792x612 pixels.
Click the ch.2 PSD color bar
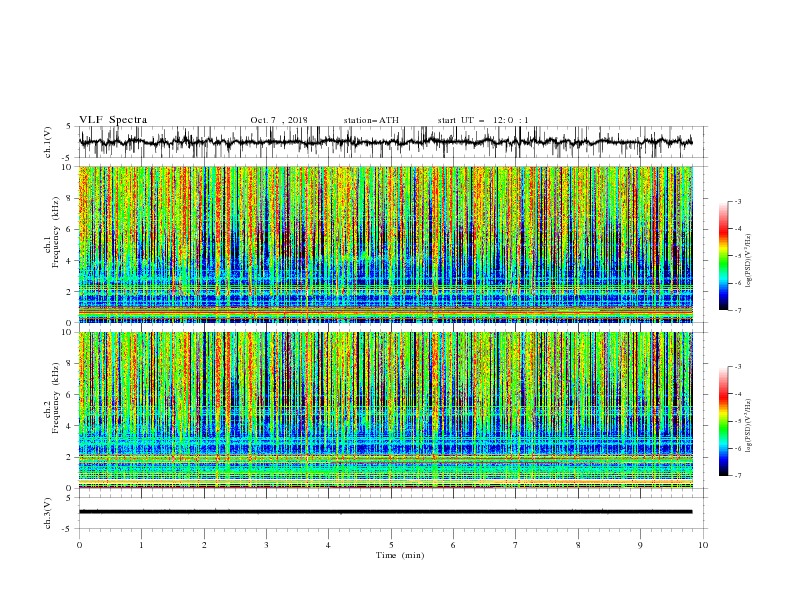[x=723, y=421]
